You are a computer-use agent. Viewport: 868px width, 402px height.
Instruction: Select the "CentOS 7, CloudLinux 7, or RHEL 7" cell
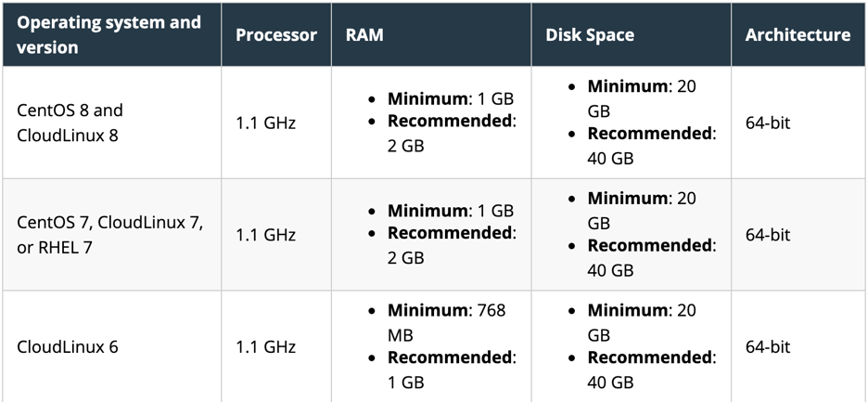click(109, 235)
